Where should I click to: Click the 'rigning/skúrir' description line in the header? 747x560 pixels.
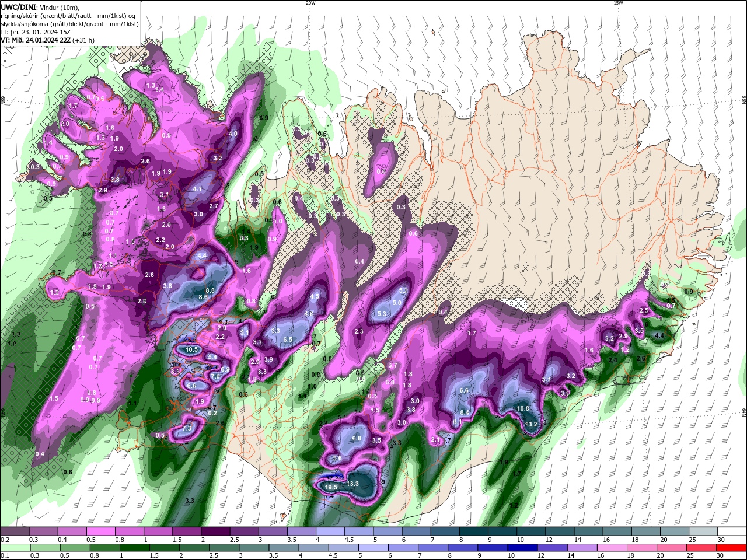pos(69,15)
